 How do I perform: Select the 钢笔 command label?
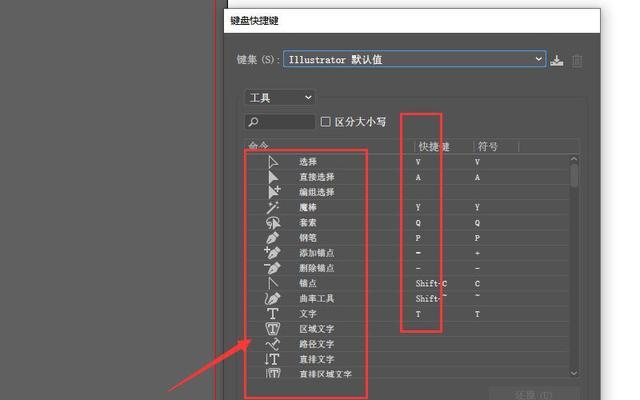pos(308,238)
